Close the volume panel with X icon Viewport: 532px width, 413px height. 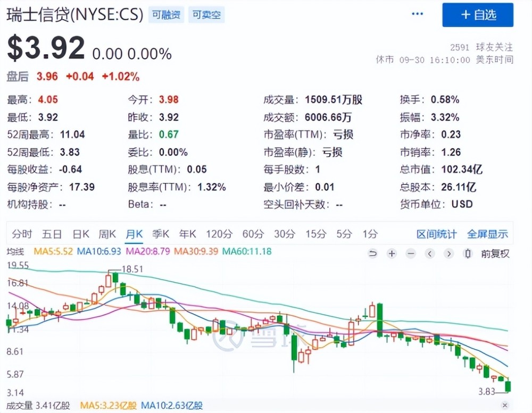[x=505, y=405]
